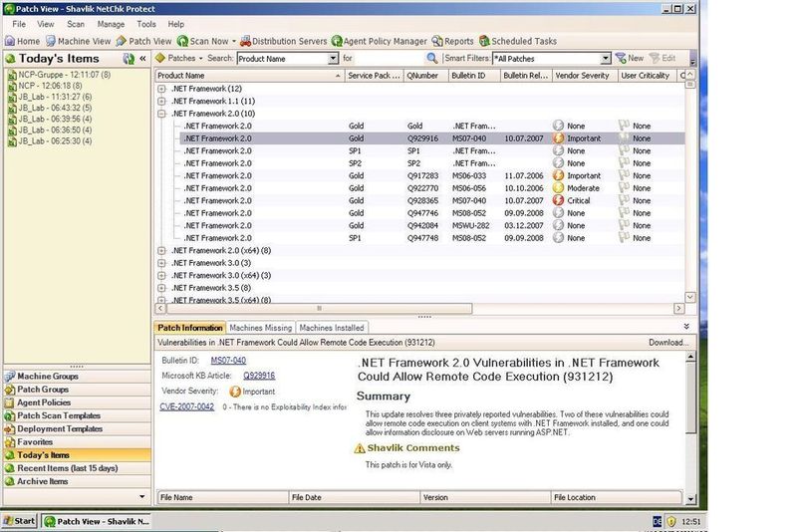Click Download... link
The height and width of the screenshot is (532, 797).
pyautogui.click(x=668, y=343)
